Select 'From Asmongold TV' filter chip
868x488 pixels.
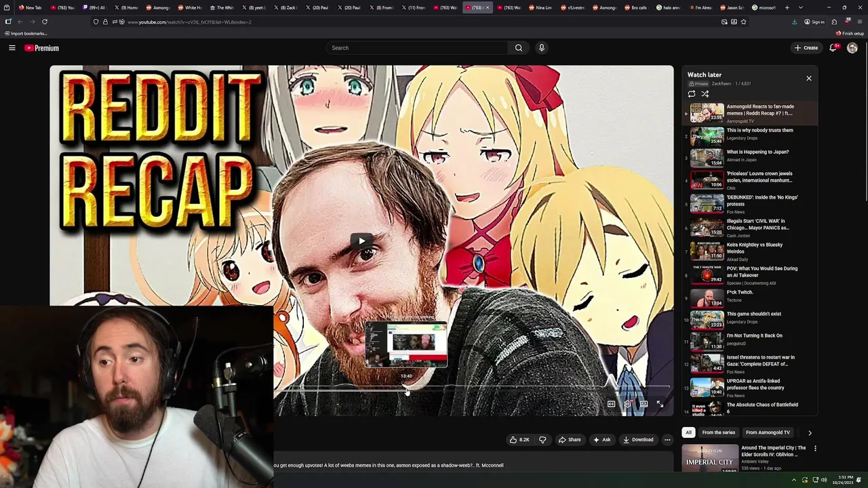(768, 432)
